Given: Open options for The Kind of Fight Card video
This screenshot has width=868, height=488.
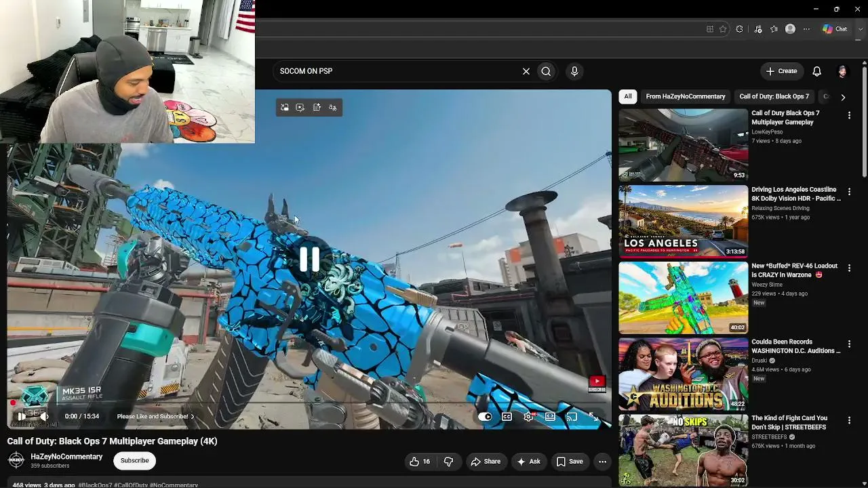Looking at the screenshot, I should tap(849, 421).
